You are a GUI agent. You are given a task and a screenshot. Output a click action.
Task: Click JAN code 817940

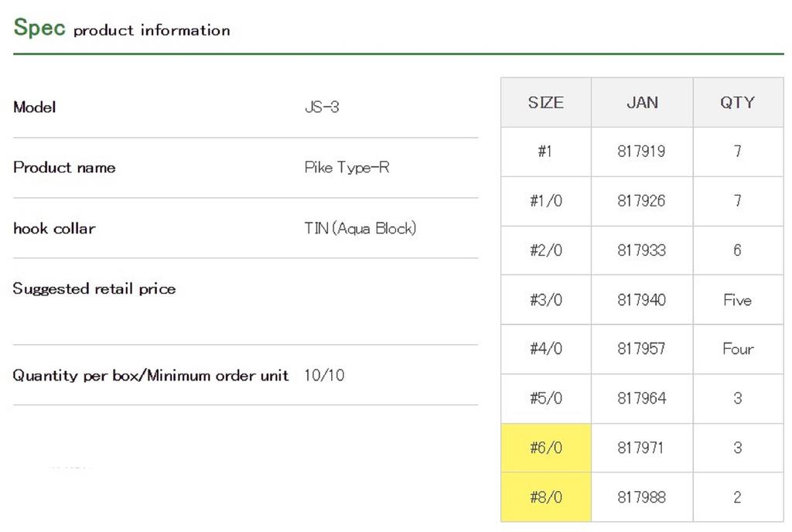[641, 300]
